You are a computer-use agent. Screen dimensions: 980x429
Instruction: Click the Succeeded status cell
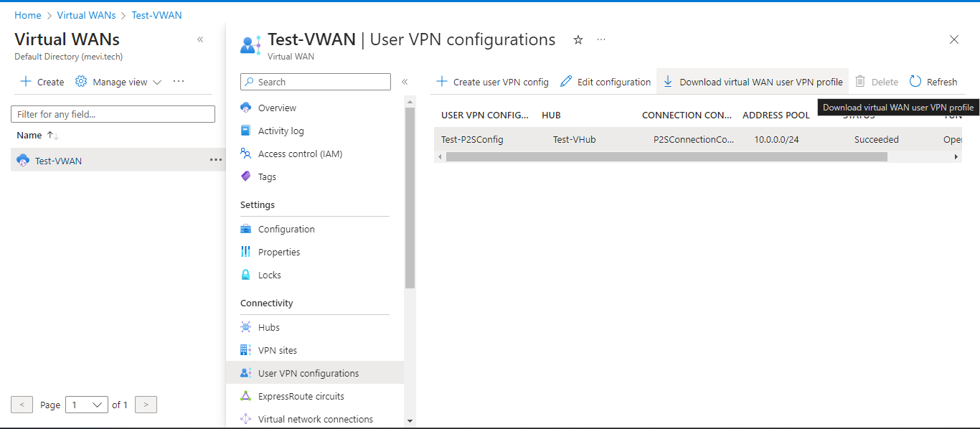click(x=877, y=139)
